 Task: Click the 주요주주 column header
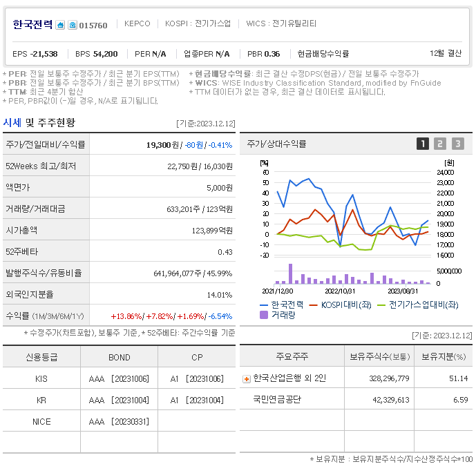point(292,356)
